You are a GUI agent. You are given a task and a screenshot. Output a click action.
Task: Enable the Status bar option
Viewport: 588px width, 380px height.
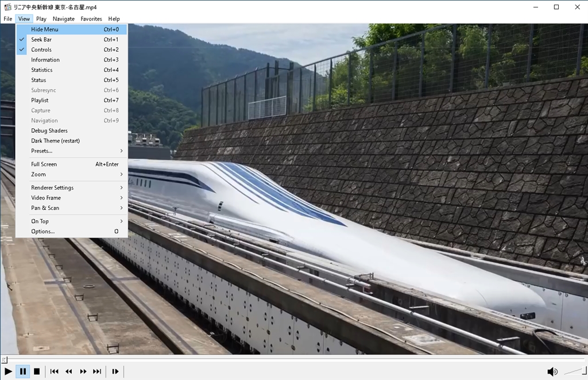point(72,80)
